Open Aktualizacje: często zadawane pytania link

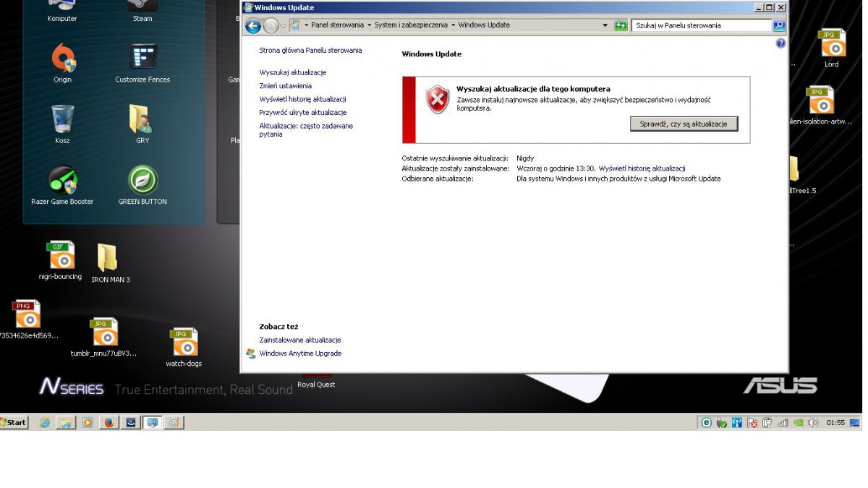tap(306, 130)
